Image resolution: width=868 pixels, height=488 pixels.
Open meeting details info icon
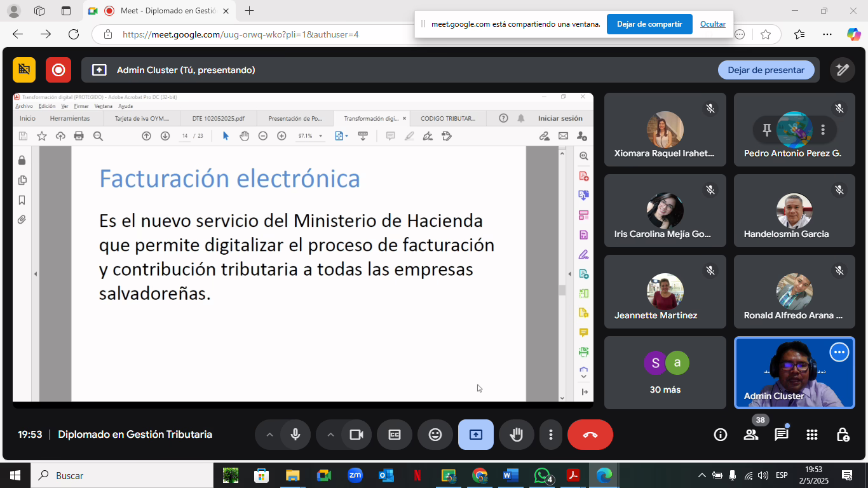click(x=720, y=435)
